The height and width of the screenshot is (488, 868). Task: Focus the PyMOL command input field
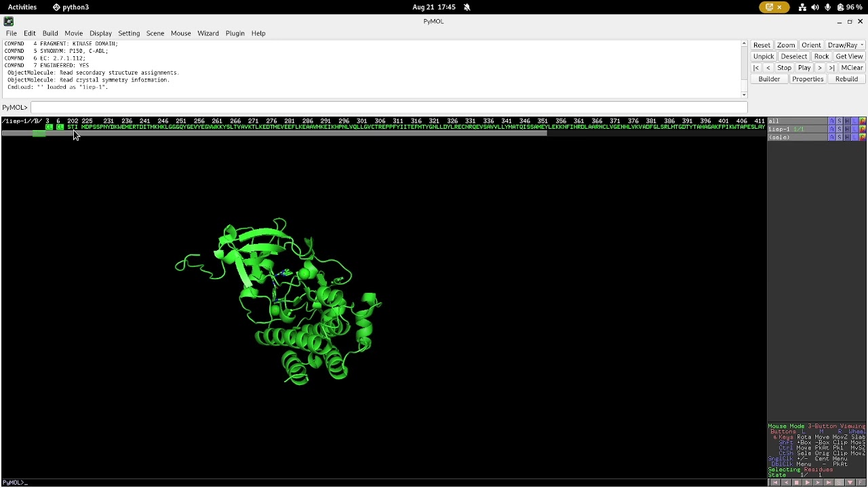coord(388,107)
